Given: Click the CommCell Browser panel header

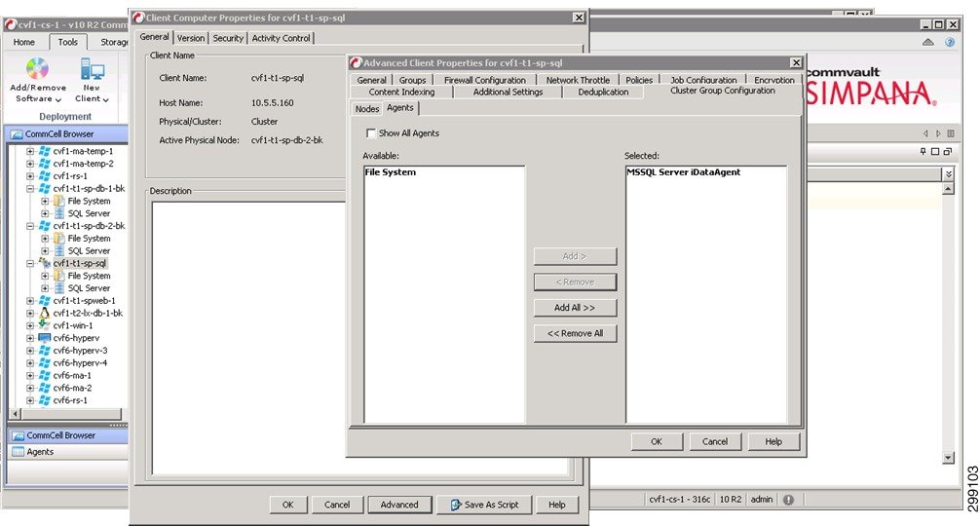Looking at the screenshot, I should (x=67, y=133).
